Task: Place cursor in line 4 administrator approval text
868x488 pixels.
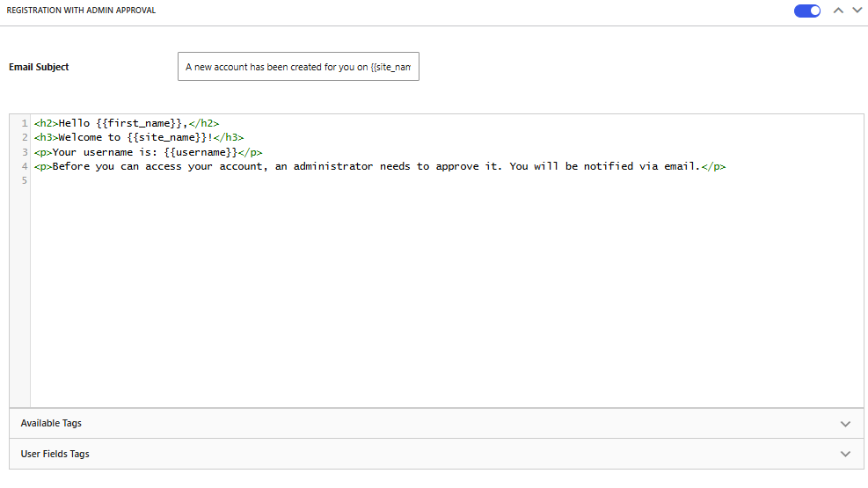Action: click(379, 166)
